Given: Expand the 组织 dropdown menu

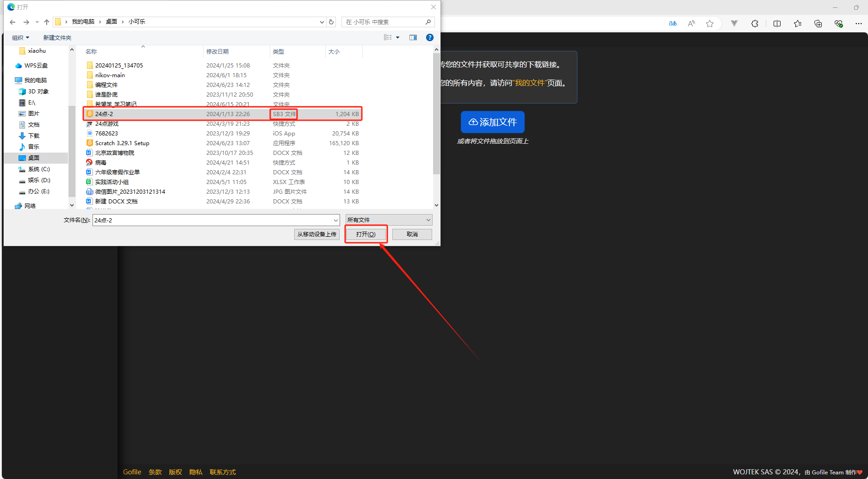Looking at the screenshot, I should pyautogui.click(x=21, y=37).
